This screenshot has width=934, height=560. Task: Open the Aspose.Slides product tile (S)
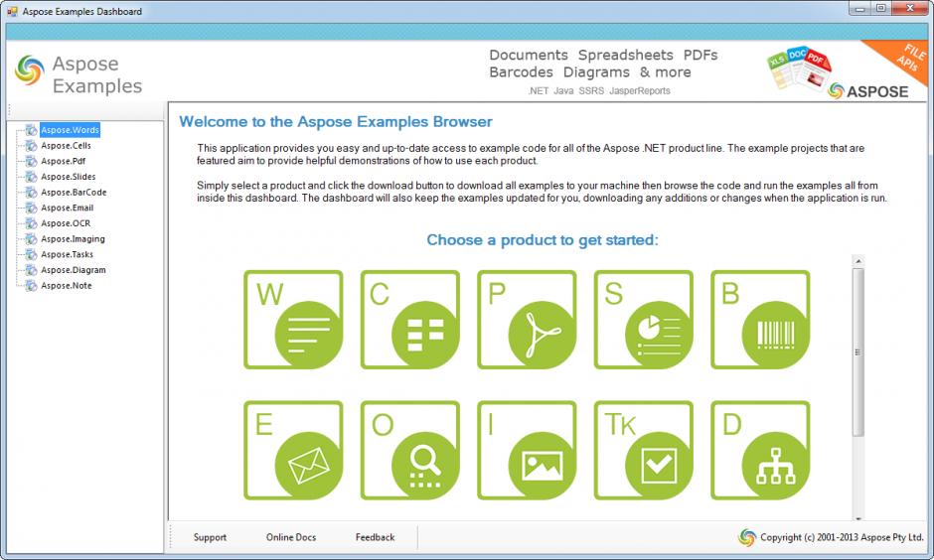pos(643,320)
